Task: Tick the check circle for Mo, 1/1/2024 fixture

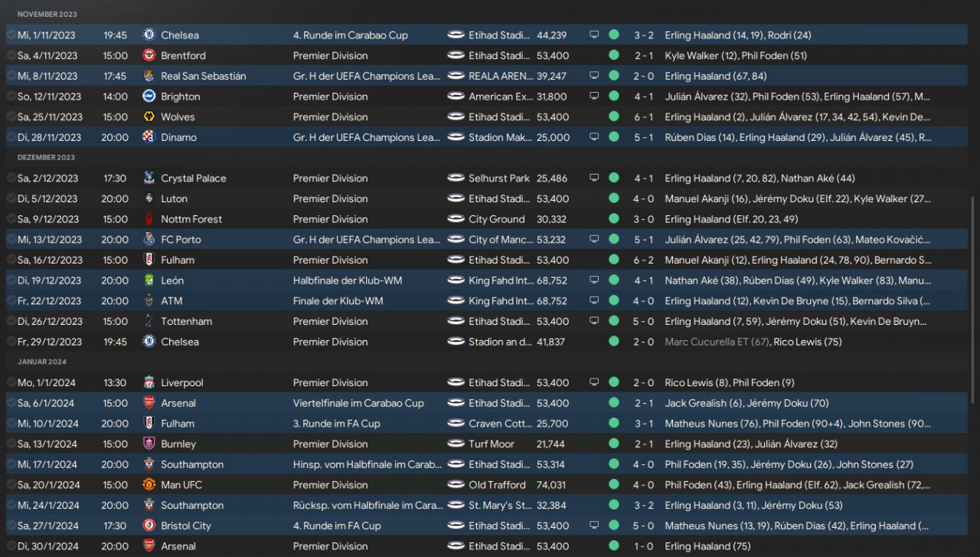Action: (11, 382)
